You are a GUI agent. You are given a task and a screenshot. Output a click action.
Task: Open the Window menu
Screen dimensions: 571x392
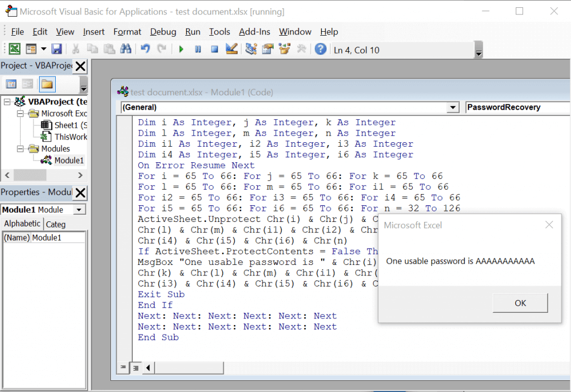click(295, 32)
